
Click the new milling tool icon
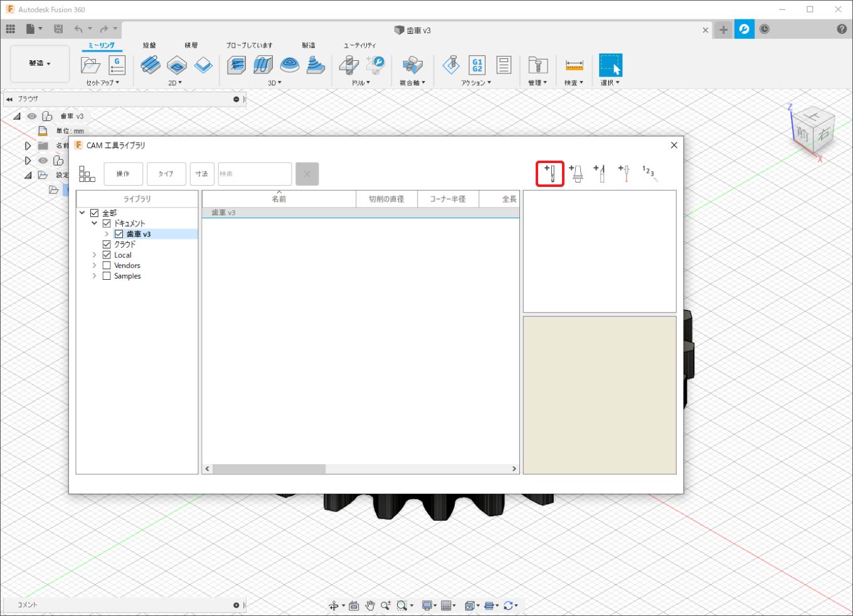(550, 173)
